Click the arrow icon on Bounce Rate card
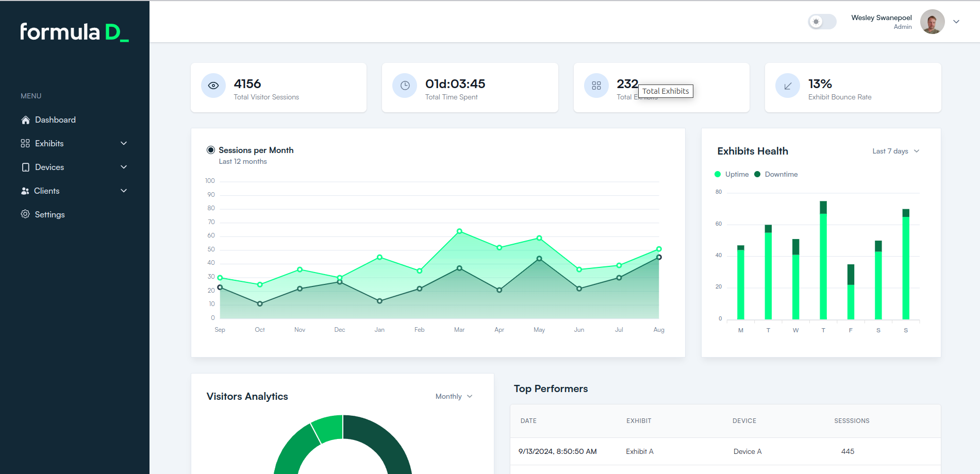The height and width of the screenshot is (474, 980). [788, 86]
